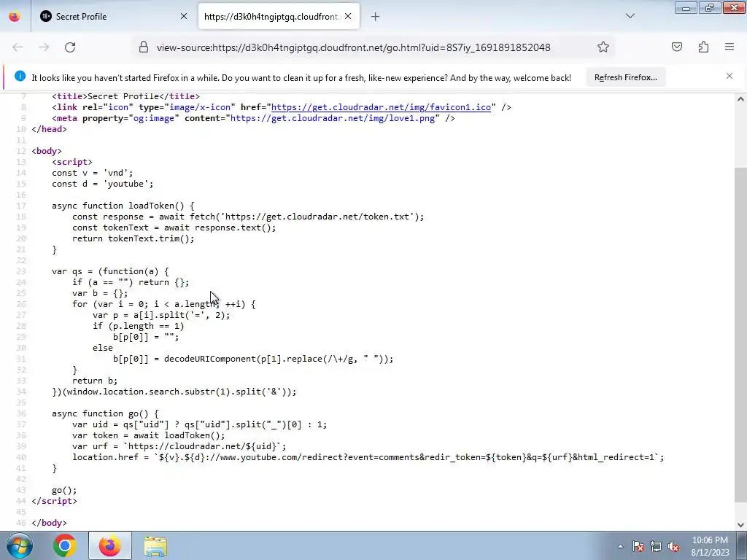Click the line "async function loadToken() {"
Screen dimensions: 747x560
[123, 206]
